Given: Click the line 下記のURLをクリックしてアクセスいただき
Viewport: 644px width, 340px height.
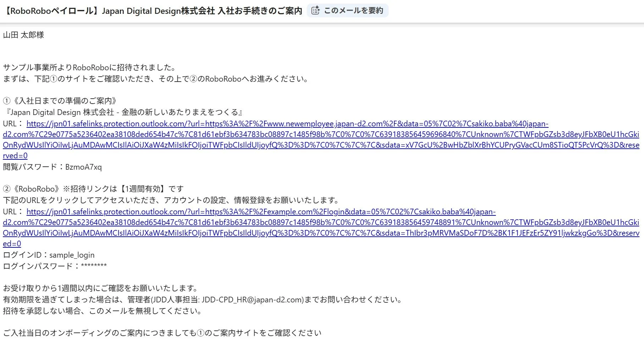Looking at the screenshot, I should [171, 200].
